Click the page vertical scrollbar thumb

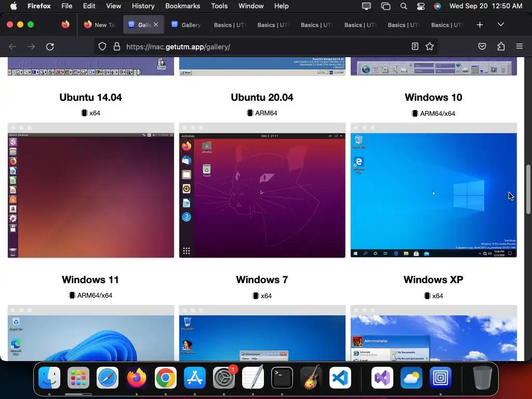point(528,189)
